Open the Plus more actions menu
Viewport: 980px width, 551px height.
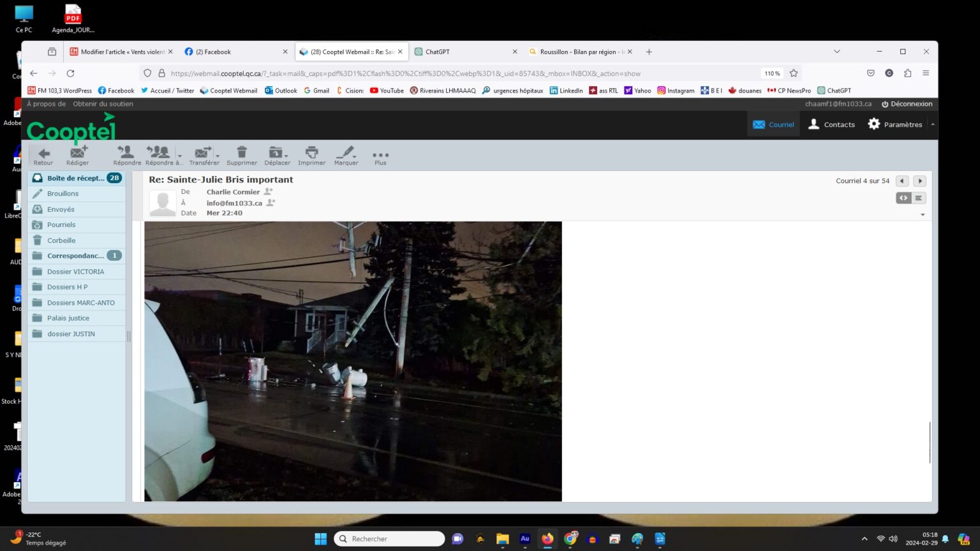(x=380, y=156)
